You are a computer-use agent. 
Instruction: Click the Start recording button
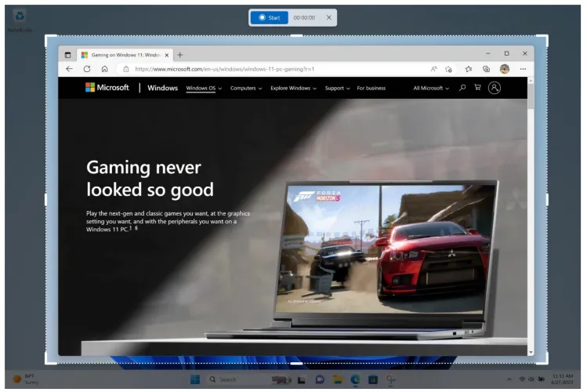coord(269,17)
